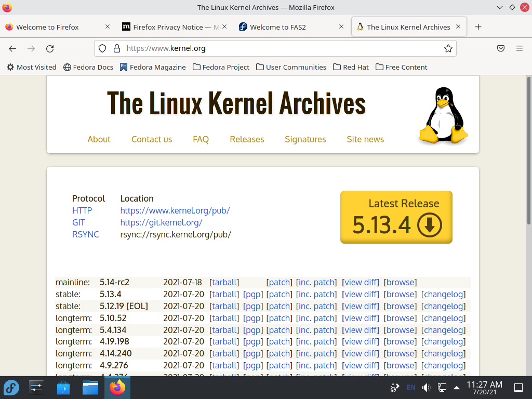The height and width of the screenshot is (399, 532).
Task: Bookmark this page with the star
Action: (448, 48)
